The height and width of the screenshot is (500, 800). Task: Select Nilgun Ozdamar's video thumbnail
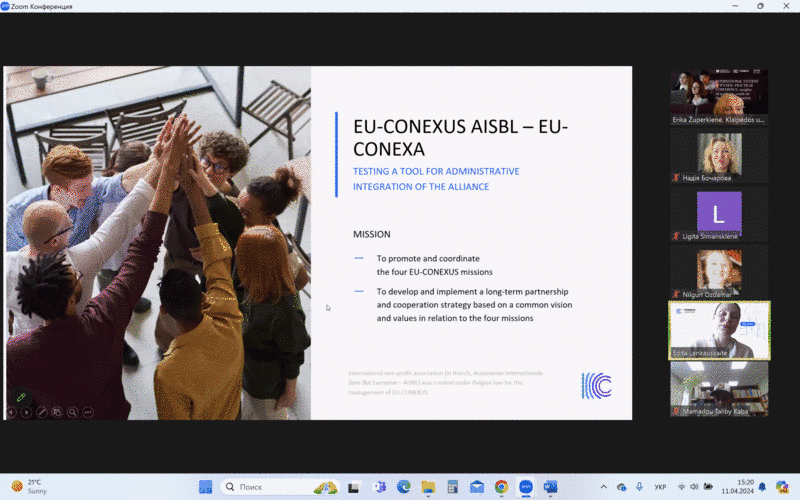(719, 272)
